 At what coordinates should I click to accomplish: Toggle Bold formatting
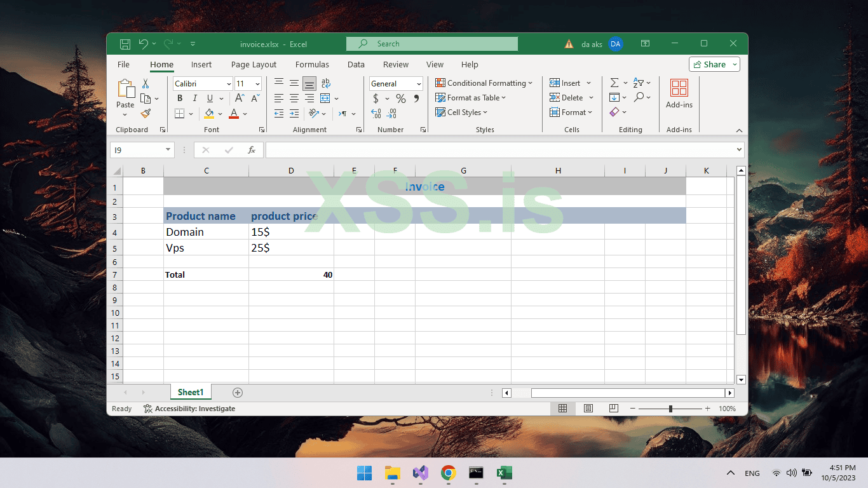180,98
